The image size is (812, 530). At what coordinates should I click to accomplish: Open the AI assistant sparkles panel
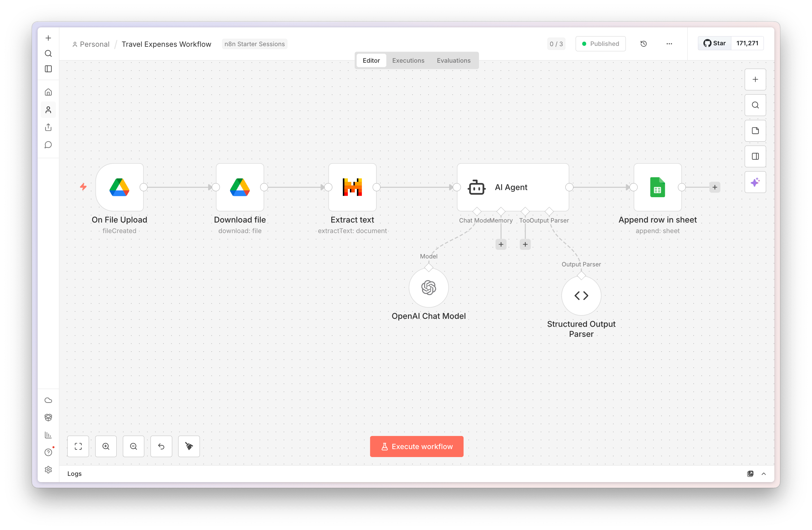755,182
